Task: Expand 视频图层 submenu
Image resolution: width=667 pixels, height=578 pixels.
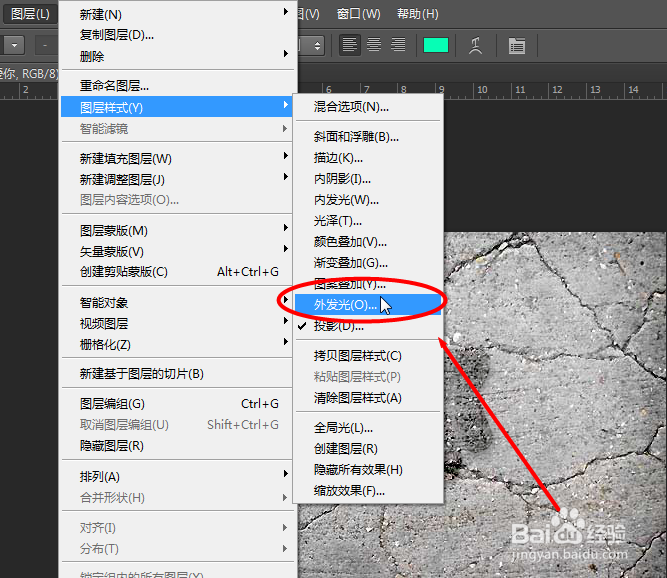Action: tap(177, 324)
